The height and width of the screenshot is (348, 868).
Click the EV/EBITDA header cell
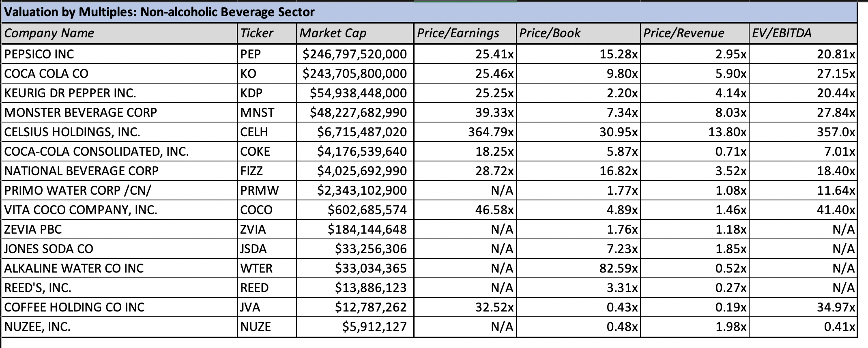[803, 33]
